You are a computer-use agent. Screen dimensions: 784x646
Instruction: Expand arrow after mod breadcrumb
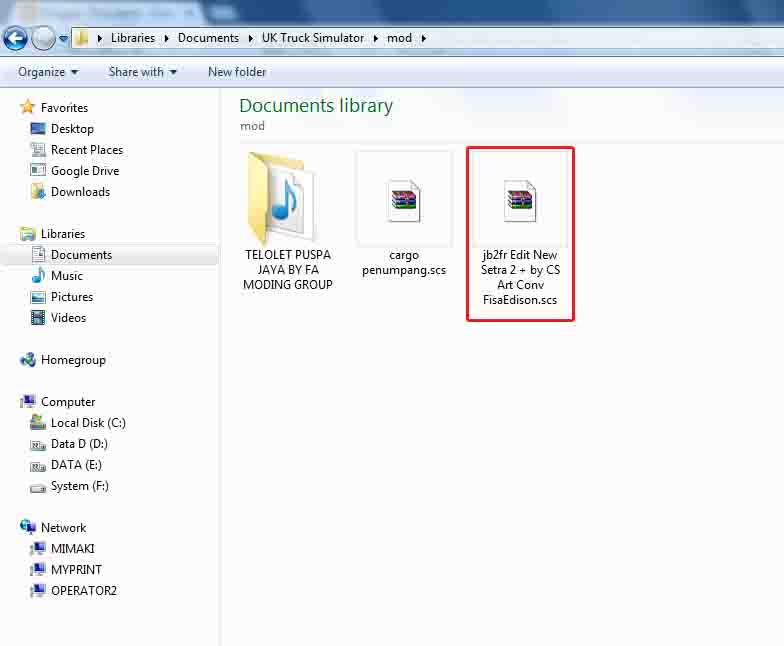[424, 38]
